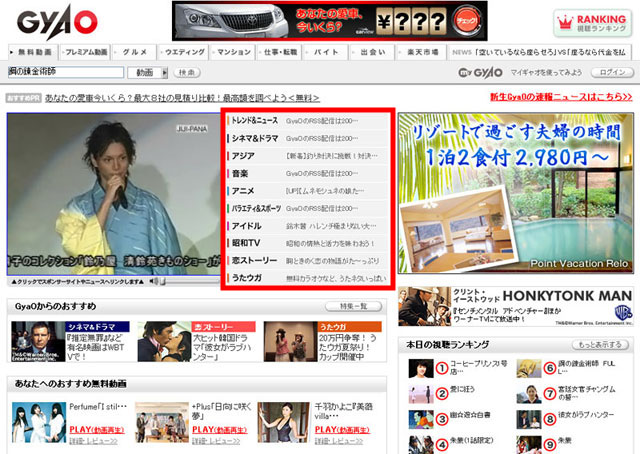Open the 恋ストーリー kissing couple thumbnail
The height and width of the screenshot is (454, 640).
click(164, 341)
